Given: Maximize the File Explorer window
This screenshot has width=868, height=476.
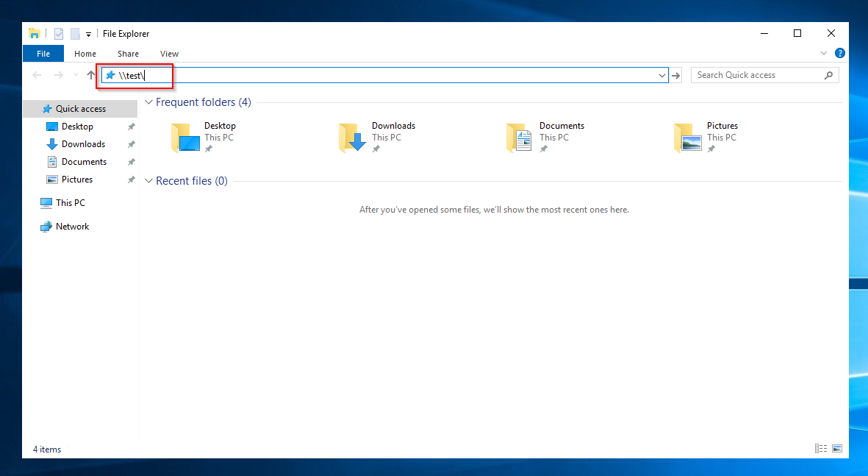Looking at the screenshot, I should [797, 33].
